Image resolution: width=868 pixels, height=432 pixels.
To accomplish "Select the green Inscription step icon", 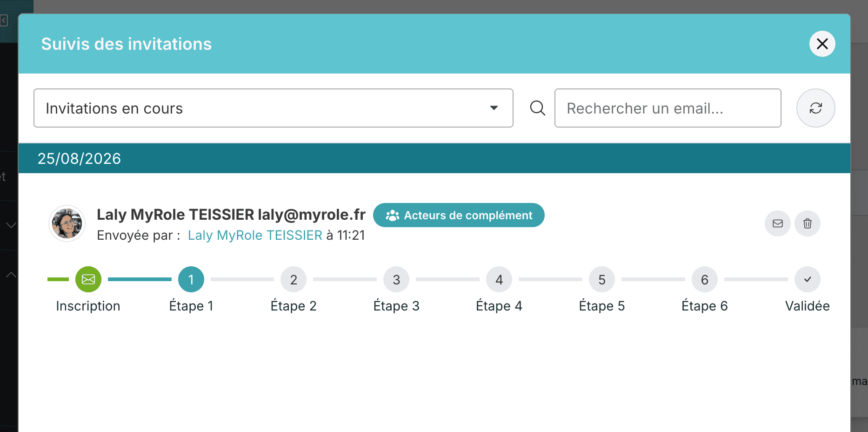I will pyautogui.click(x=88, y=279).
